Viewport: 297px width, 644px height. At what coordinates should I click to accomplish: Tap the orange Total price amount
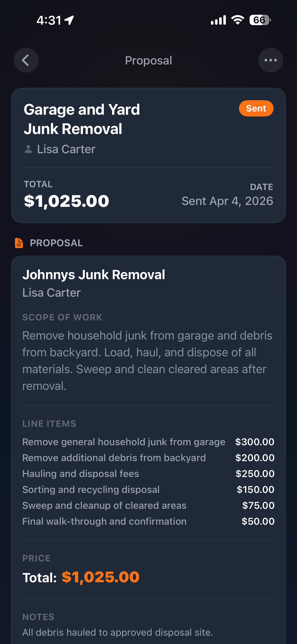coord(101,577)
